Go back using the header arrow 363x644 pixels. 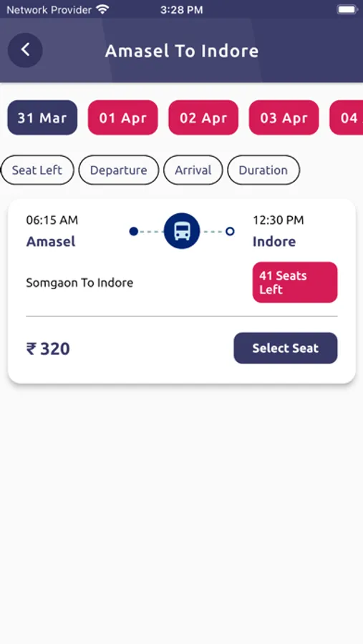25,50
